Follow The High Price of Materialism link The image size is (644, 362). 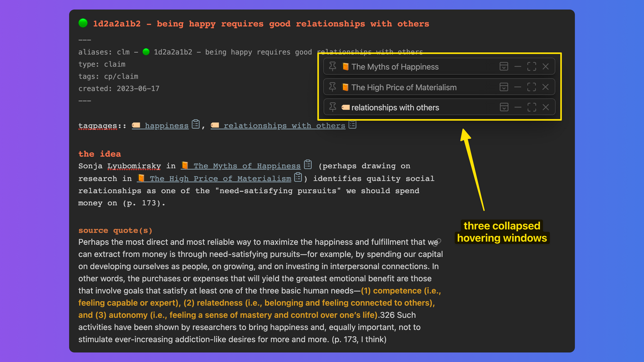pyautogui.click(x=220, y=178)
